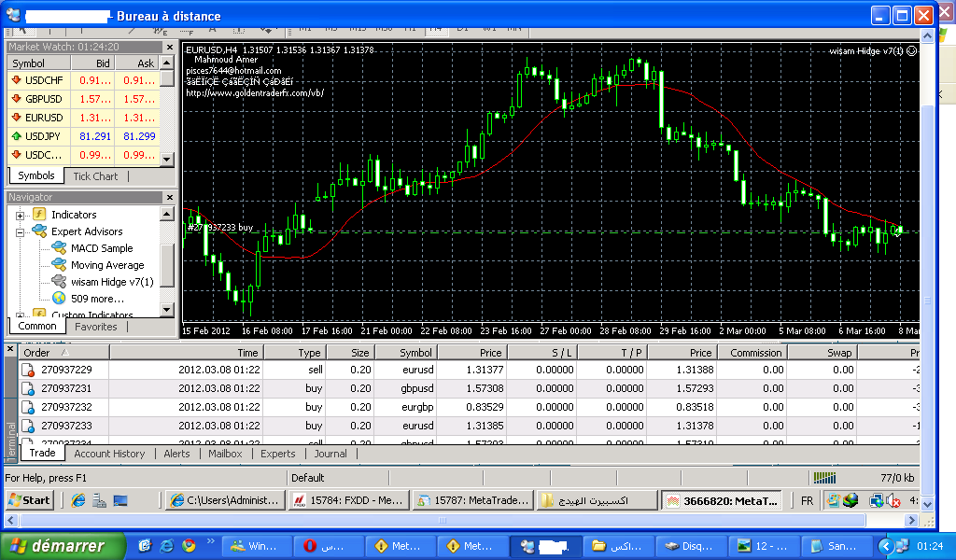Click Show Desktop icon in the remote taskbar
This screenshot has width=956, height=560.
pos(120,500)
